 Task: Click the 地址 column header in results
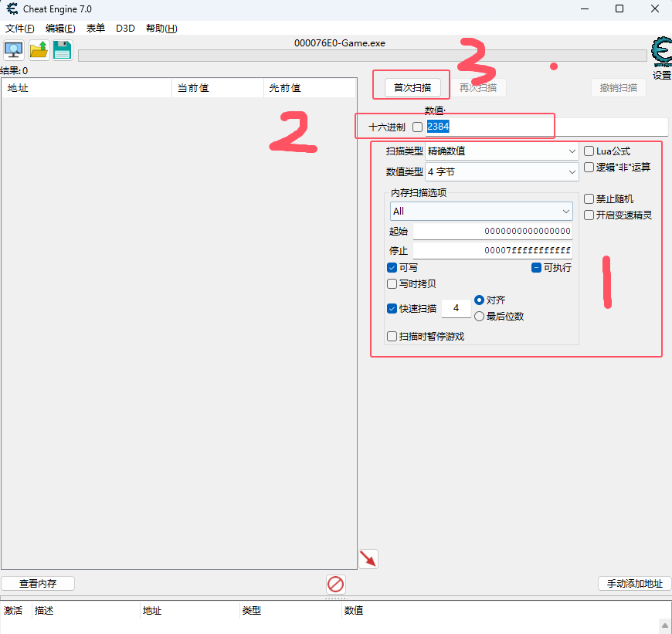pos(87,88)
